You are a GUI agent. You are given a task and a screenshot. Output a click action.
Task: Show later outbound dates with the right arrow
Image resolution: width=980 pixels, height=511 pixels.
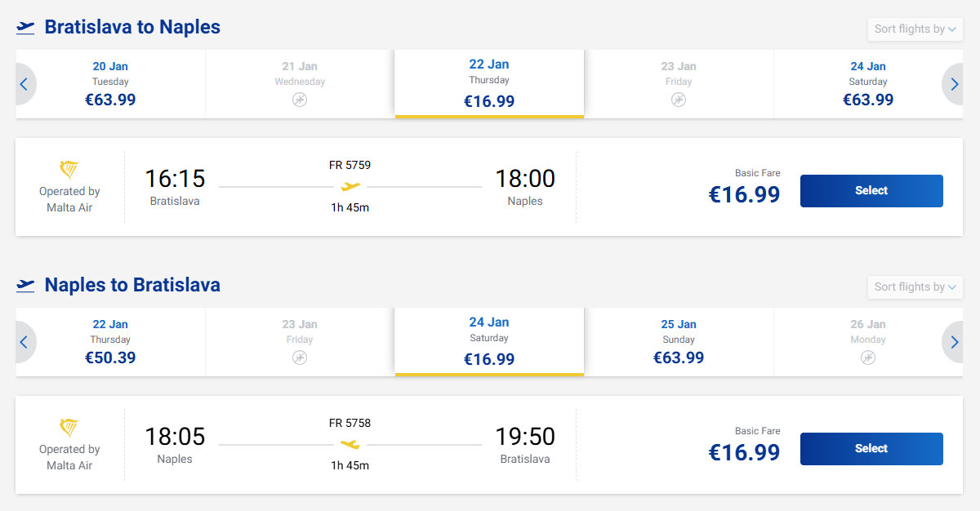click(x=954, y=84)
